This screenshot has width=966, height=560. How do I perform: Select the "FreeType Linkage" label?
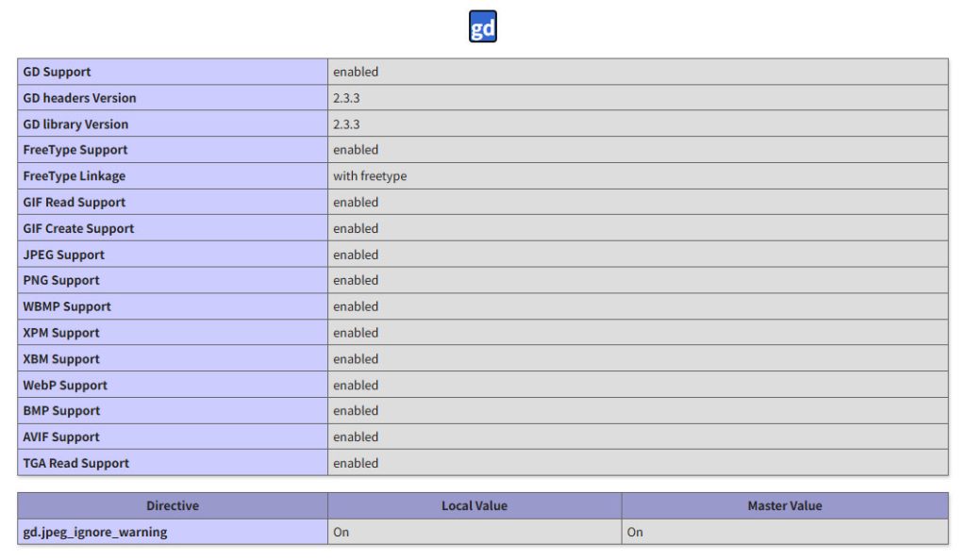coord(74,176)
